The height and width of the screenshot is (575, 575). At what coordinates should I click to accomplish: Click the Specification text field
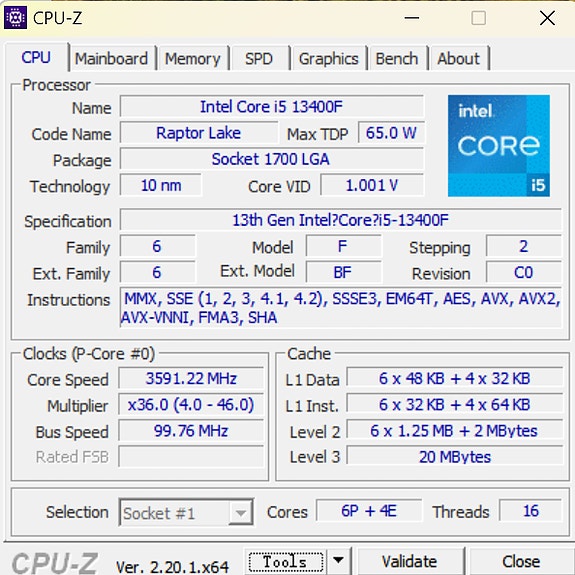[x=340, y=220]
